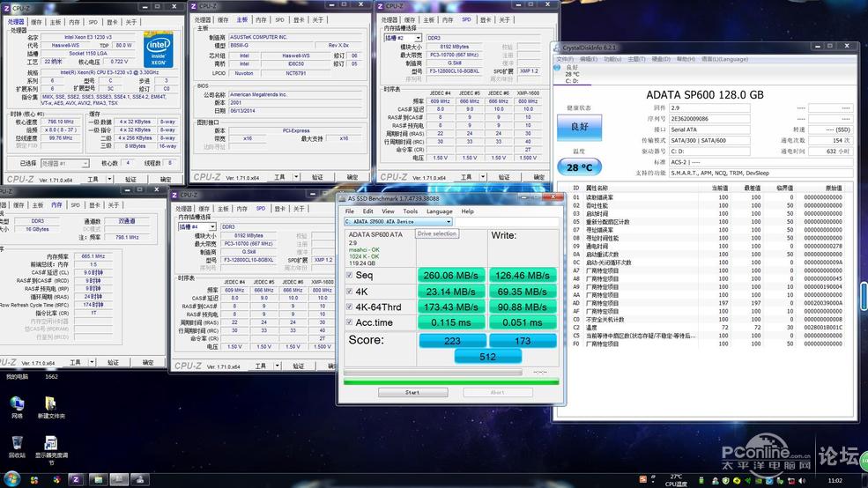Open the 新建文件夹 folder on desktop
868x488 pixels.
click(51, 407)
